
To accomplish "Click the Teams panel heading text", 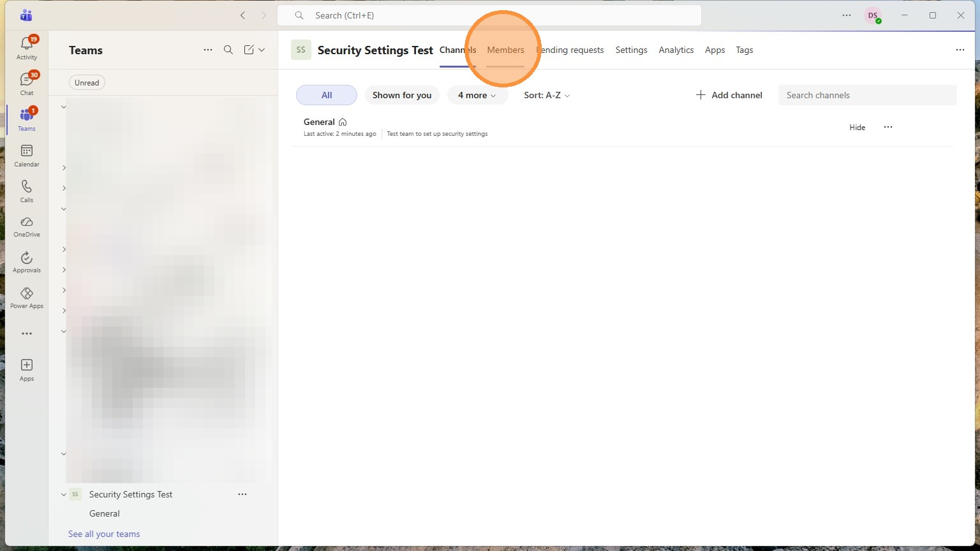I will (85, 50).
